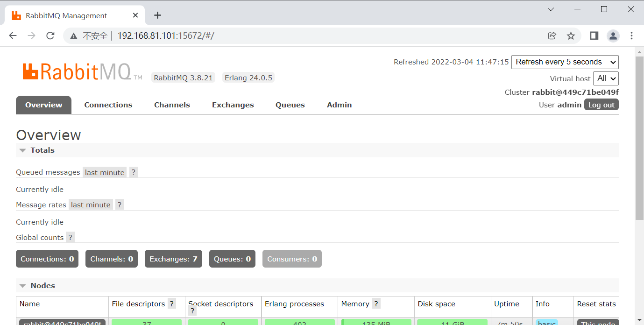Share this page using the share icon
Viewport: 644px width, 325px height.
coord(552,35)
